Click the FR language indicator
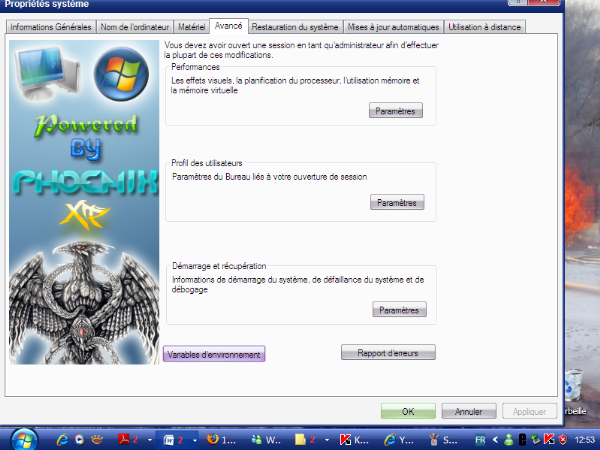This screenshot has height=450, width=600. [480, 440]
